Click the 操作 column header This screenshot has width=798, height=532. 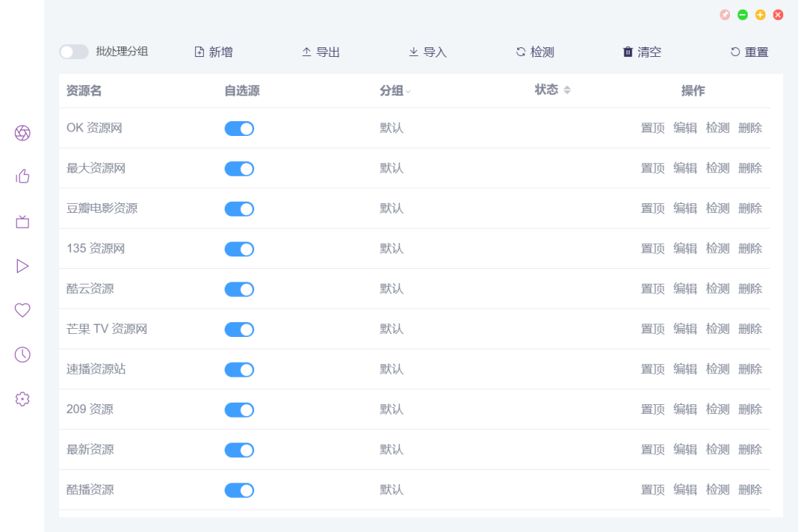693,91
